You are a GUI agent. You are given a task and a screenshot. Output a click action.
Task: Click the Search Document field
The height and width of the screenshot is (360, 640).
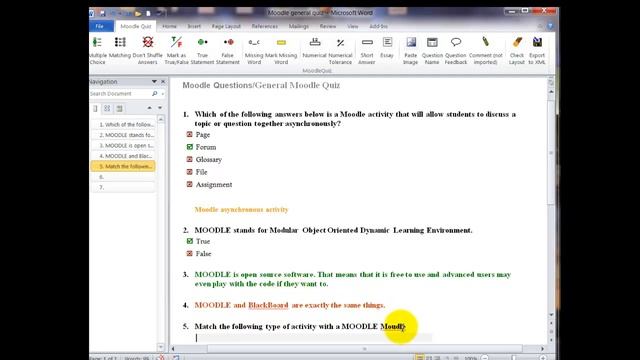point(120,93)
